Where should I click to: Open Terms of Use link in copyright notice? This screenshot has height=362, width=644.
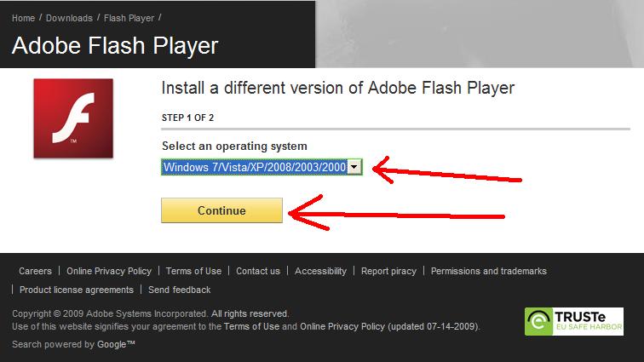pyautogui.click(x=251, y=326)
